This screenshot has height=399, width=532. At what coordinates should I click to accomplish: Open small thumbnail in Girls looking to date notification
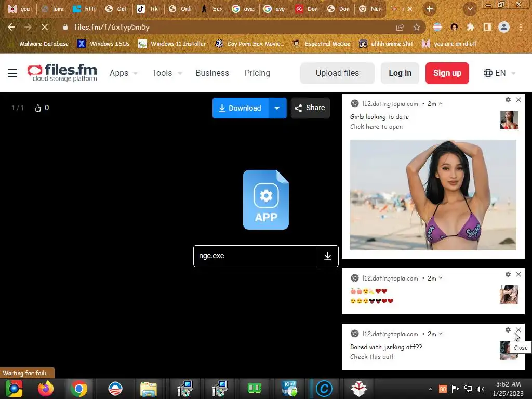509,120
